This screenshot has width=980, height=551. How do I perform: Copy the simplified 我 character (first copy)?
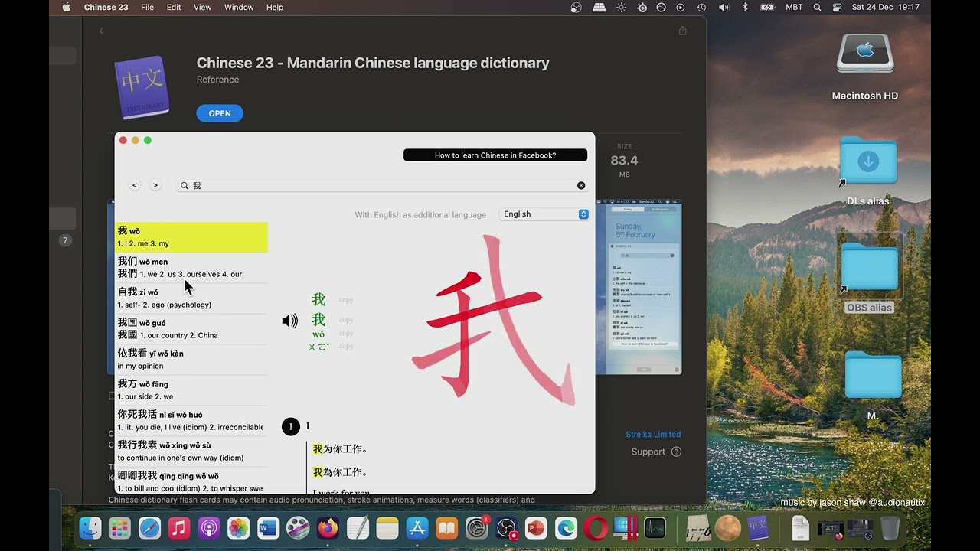click(346, 300)
